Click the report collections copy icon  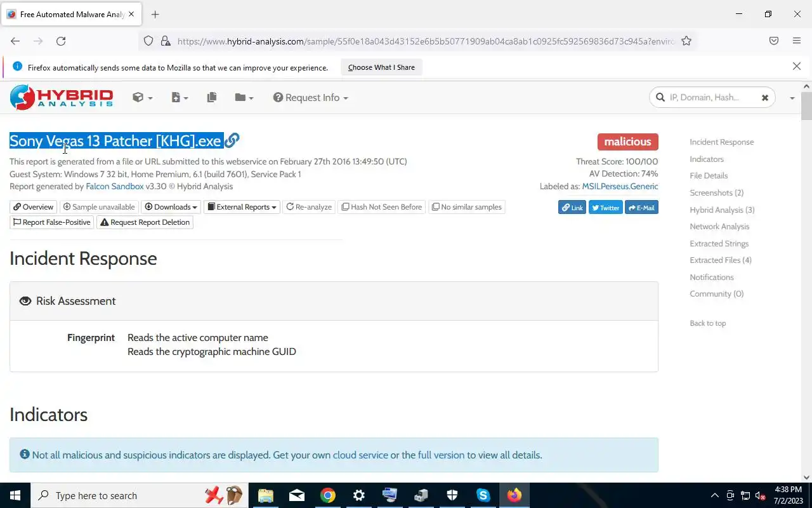212,97
